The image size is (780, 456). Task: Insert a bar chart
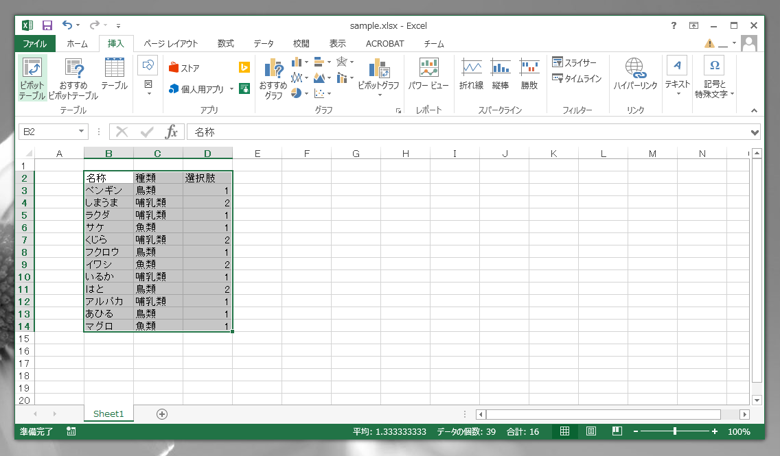click(322, 62)
